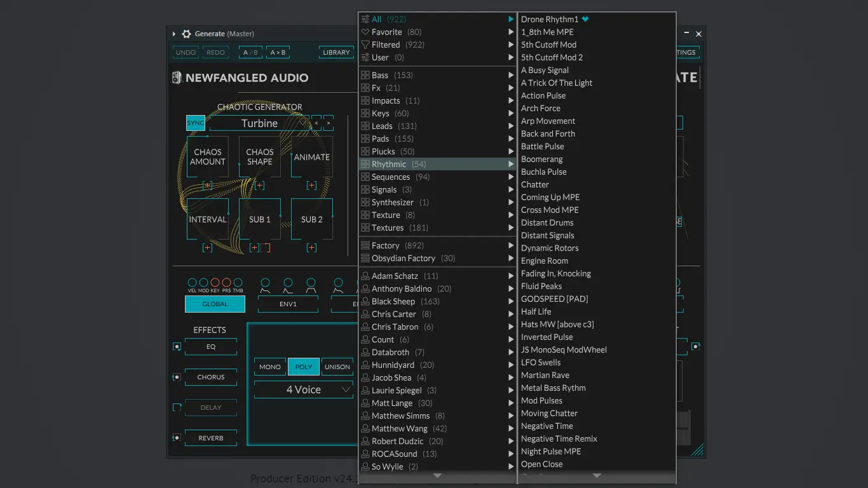Select UNISON voice mode
This screenshot has height=488, width=868.
click(337, 367)
